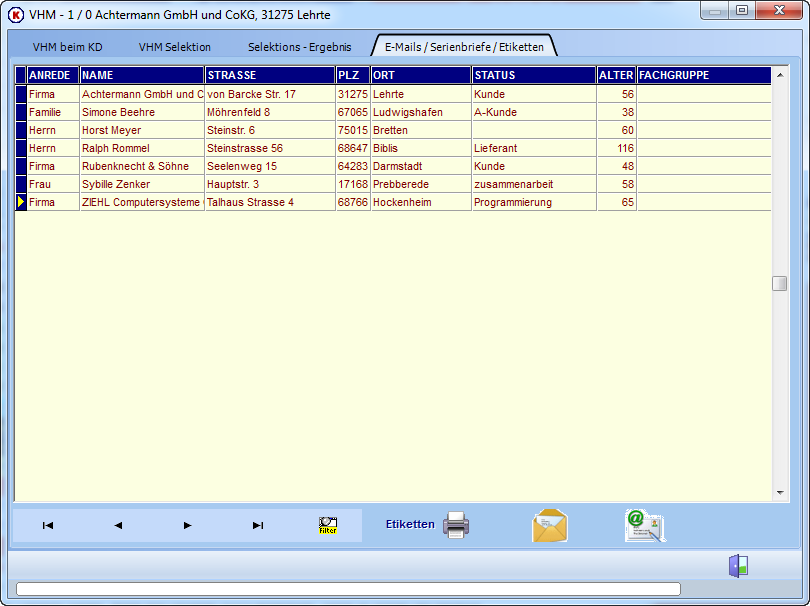Click the name 'Simone Beehre'
Image resolution: width=810 pixels, height=606 pixels.
143,112
